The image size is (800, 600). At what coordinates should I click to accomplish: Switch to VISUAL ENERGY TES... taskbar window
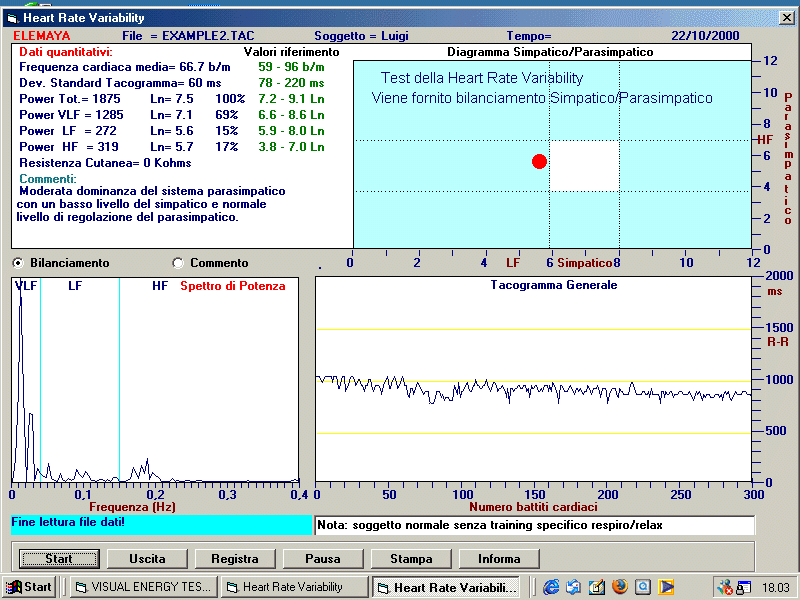point(143,587)
